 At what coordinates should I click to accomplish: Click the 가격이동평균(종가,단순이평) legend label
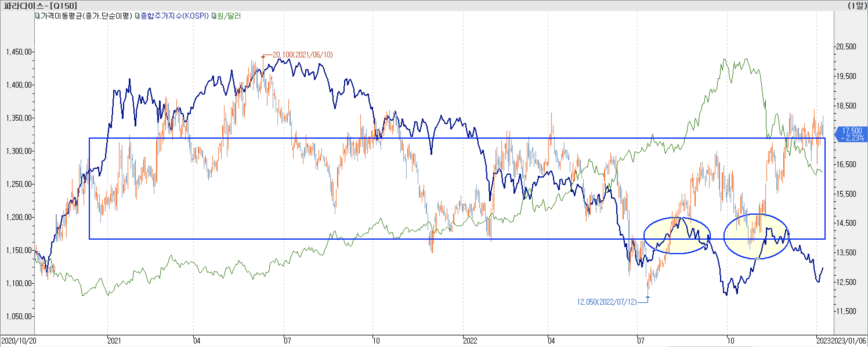click(x=86, y=16)
